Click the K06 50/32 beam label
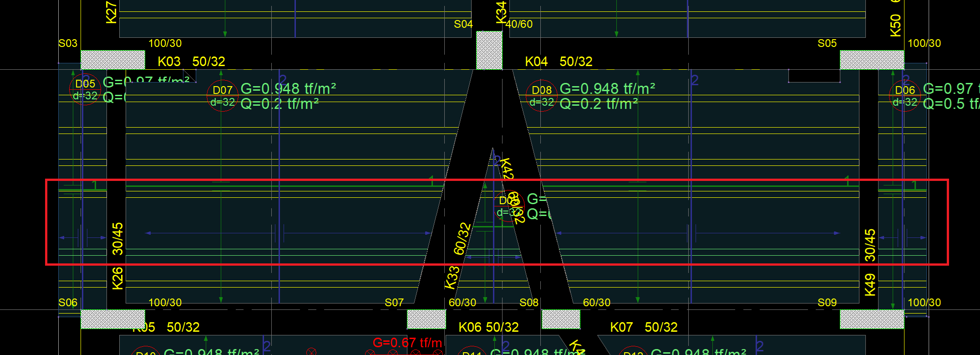980x355 pixels. (488, 327)
